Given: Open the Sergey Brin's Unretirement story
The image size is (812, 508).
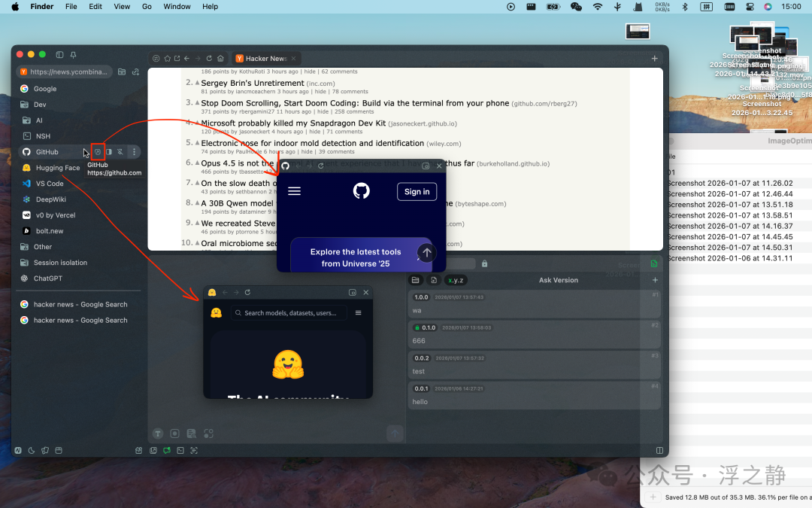Looking at the screenshot, I should point(253,83).
